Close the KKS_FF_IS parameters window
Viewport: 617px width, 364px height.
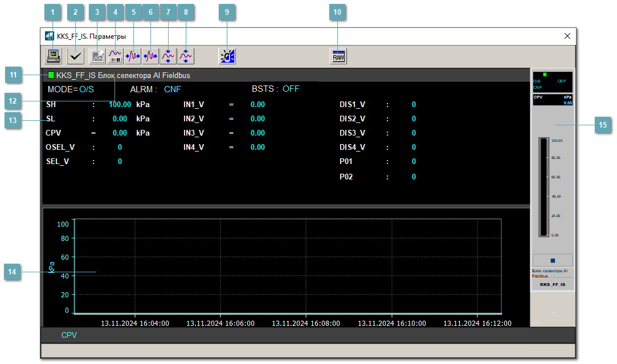click(x=567, y=36)
